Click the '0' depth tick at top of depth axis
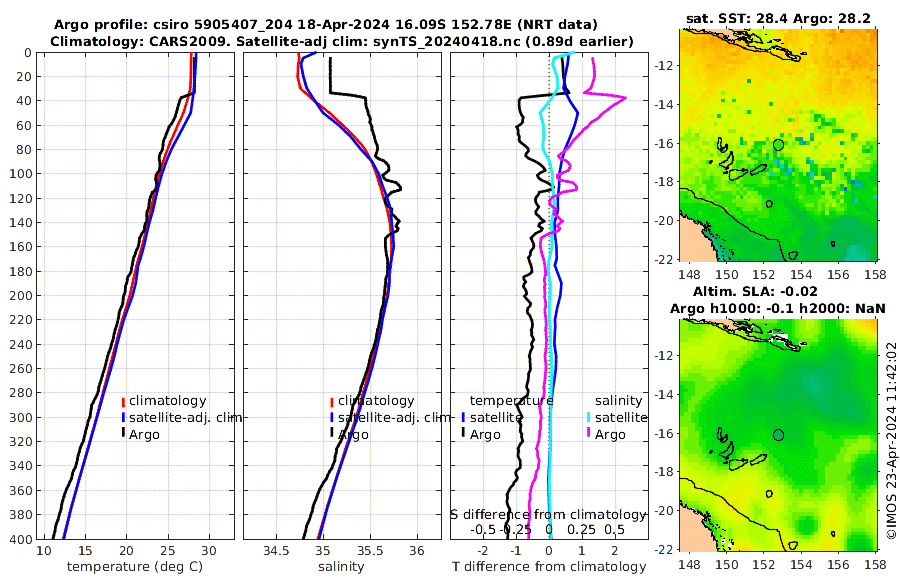This screenshot has width=900, height=580. [x=28, y=53]
